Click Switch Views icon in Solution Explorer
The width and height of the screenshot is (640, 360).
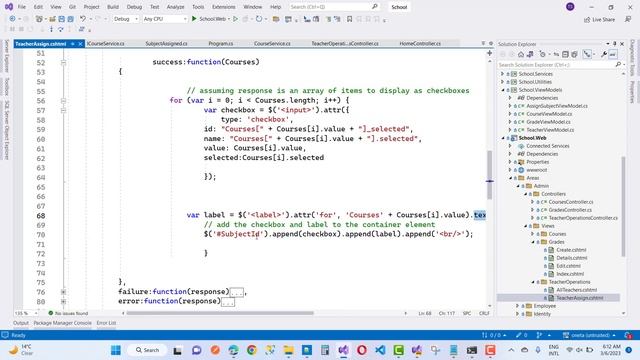click(x=530, y=54)
